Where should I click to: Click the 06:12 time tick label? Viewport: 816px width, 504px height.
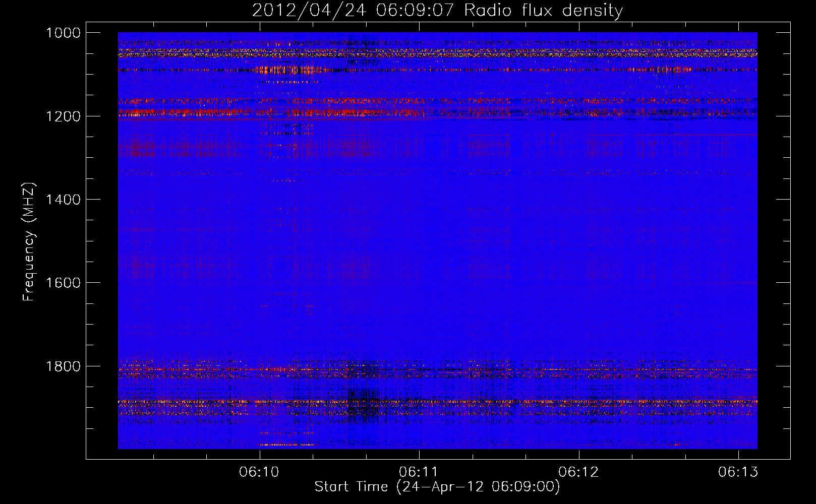click(x=578, y=472)
